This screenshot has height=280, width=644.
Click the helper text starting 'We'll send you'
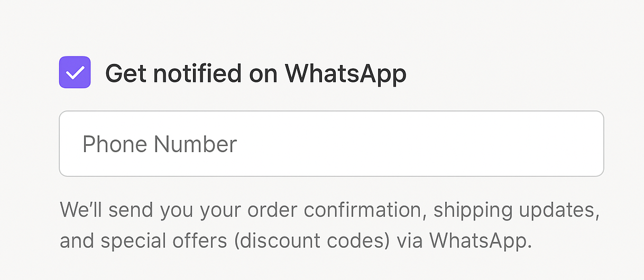pyautogui.click(x=329, y=210)
